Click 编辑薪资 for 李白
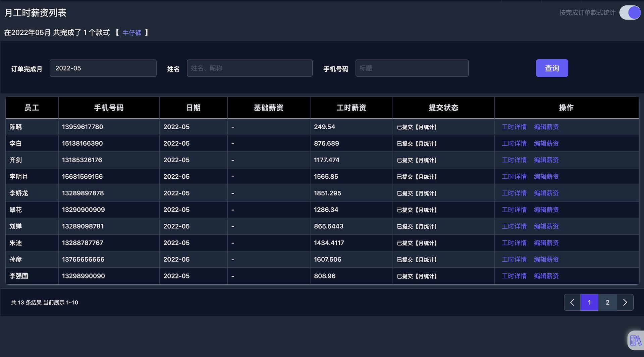Image resolution: width=644 pixels, height=357 pixels. tap(546, 143)
